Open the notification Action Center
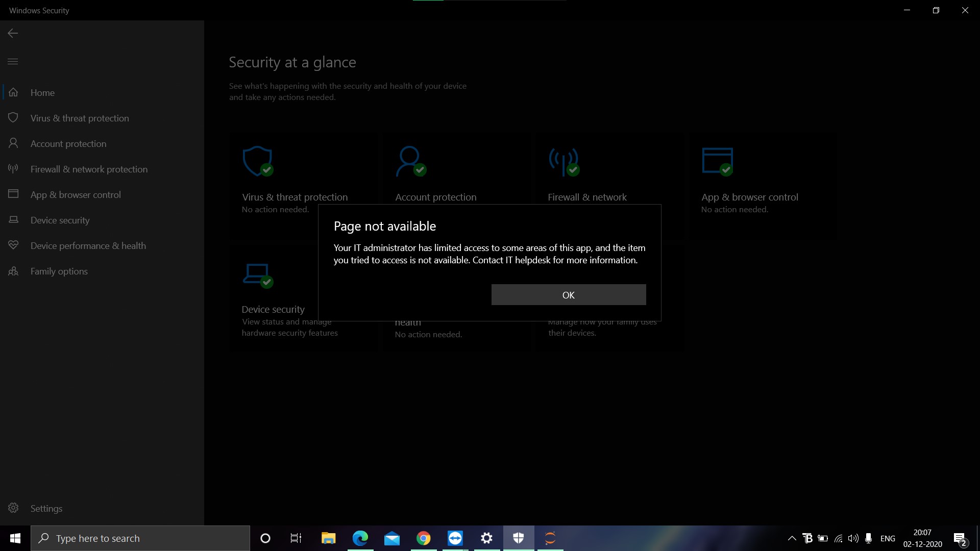The height and width of the screenshot is (551, 980). 960,539
